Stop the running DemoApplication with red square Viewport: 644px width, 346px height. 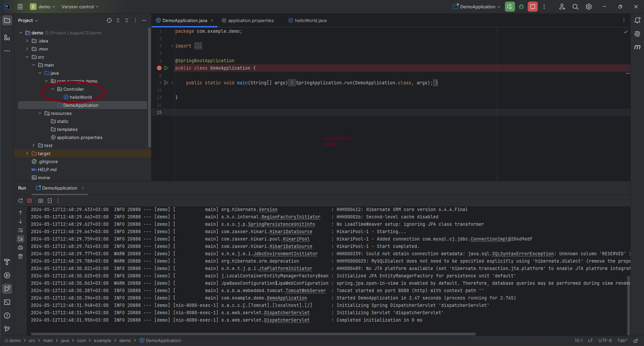coord(532,7)
